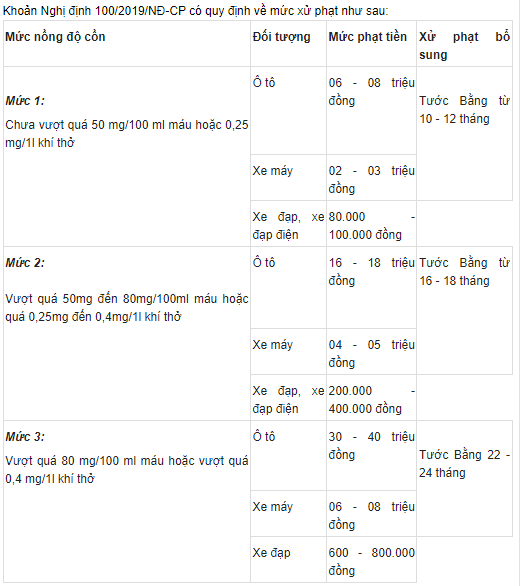Click the 'Xe đạp' cell in last row

tap(289, 559)
